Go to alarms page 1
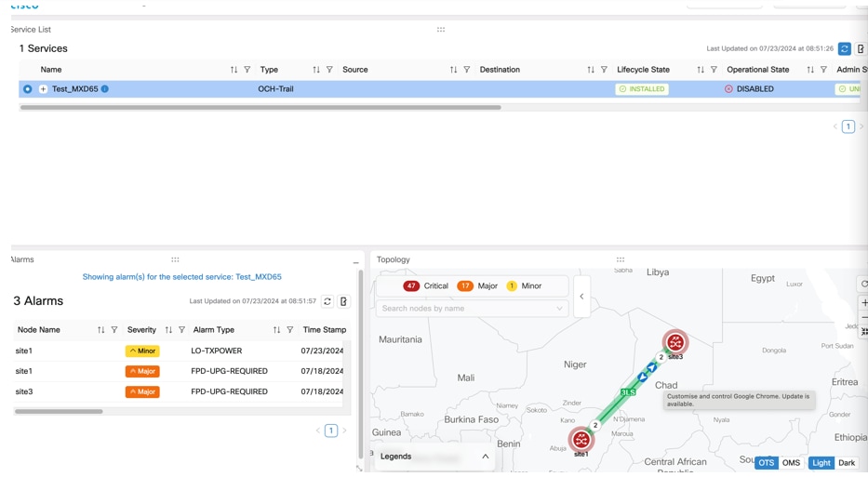This screenshot has height=477, width=868. 331,431
